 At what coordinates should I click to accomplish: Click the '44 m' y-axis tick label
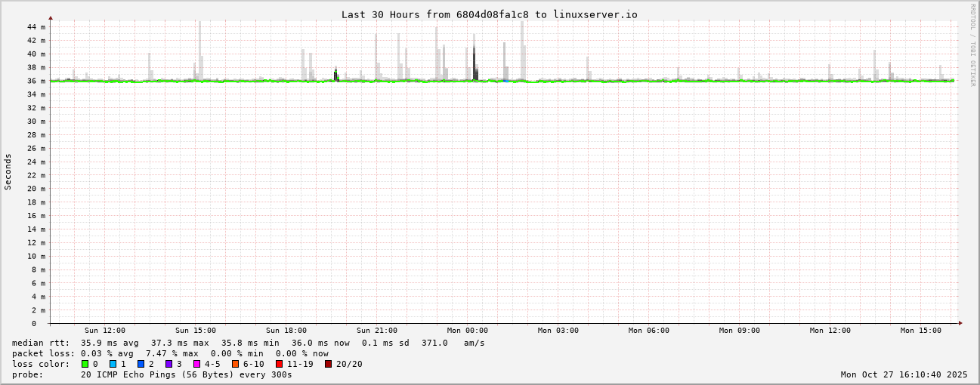pos(36,27)
